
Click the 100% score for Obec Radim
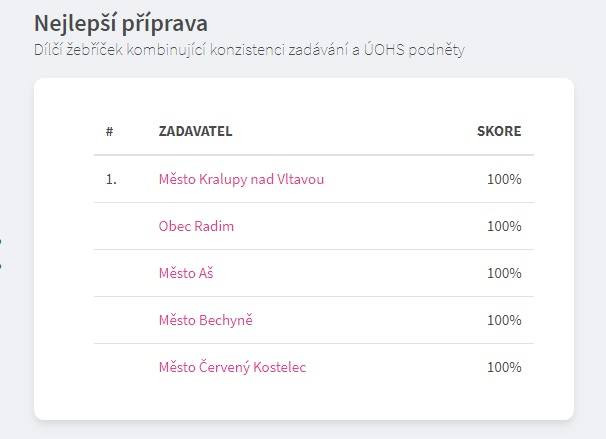(x=504, y=226)
